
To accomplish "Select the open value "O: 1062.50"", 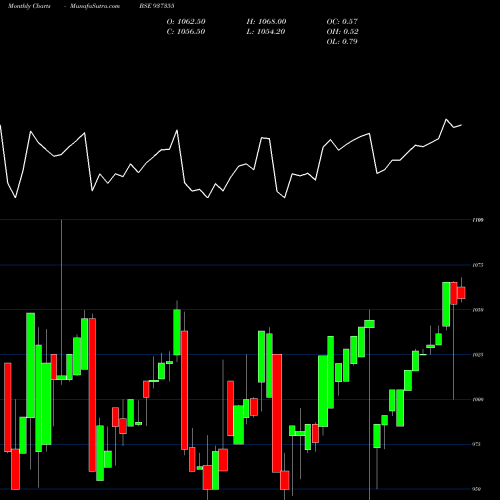I will click(x=186, y=22).
